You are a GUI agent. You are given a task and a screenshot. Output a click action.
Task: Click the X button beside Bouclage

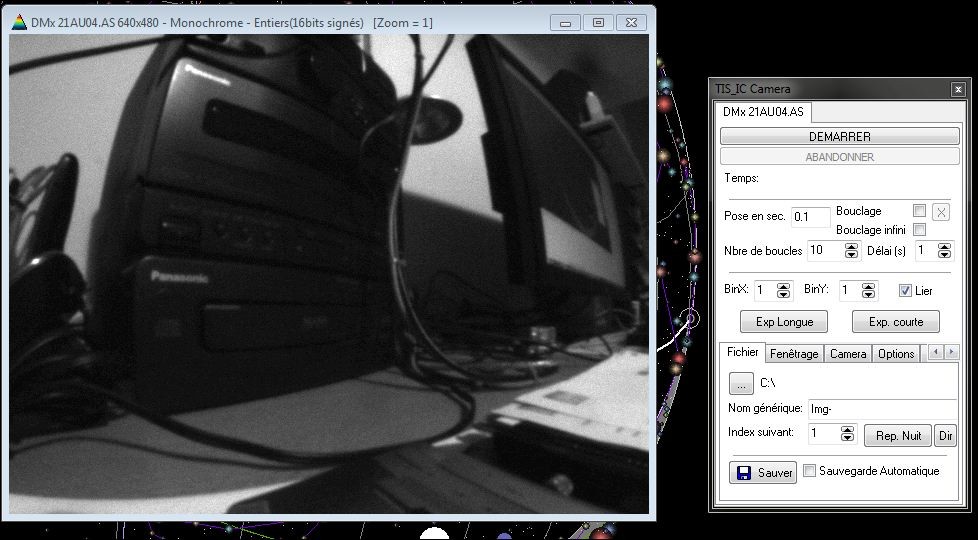[941, 212]
